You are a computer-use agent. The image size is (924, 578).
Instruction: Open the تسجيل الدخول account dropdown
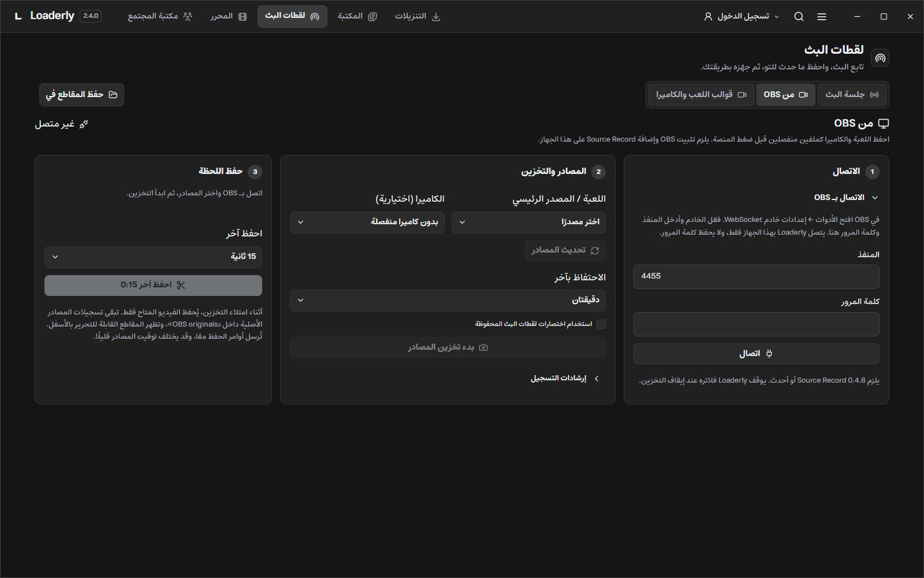point(742,17)
